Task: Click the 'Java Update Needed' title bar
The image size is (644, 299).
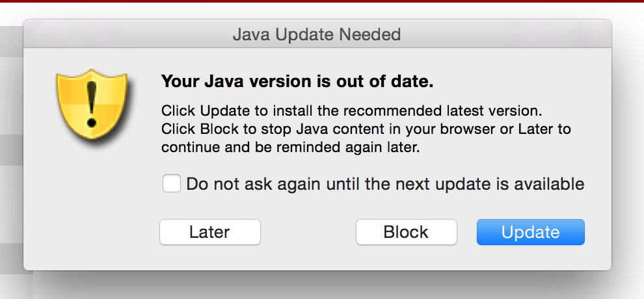Action: pyautogui.click(x=317, y=34)
